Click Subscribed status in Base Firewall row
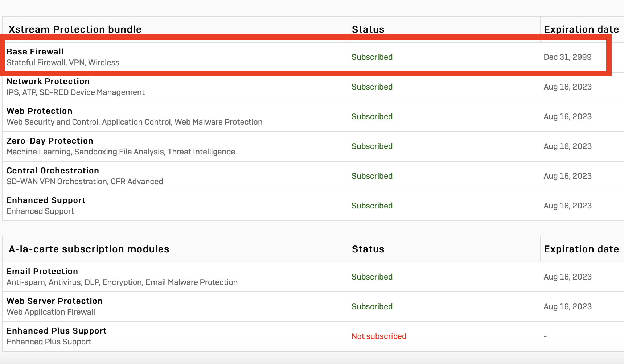The height and width of the screenshot is (364, 624). coord(372,57)
